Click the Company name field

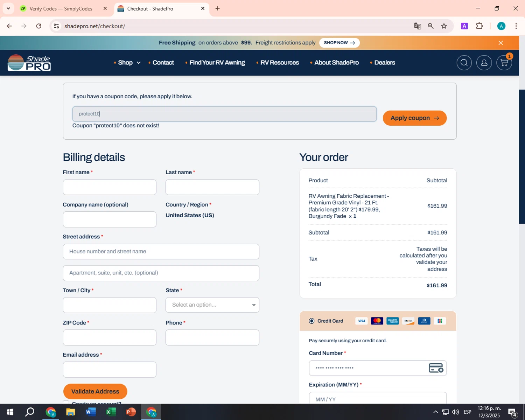[x=110, y=219]
